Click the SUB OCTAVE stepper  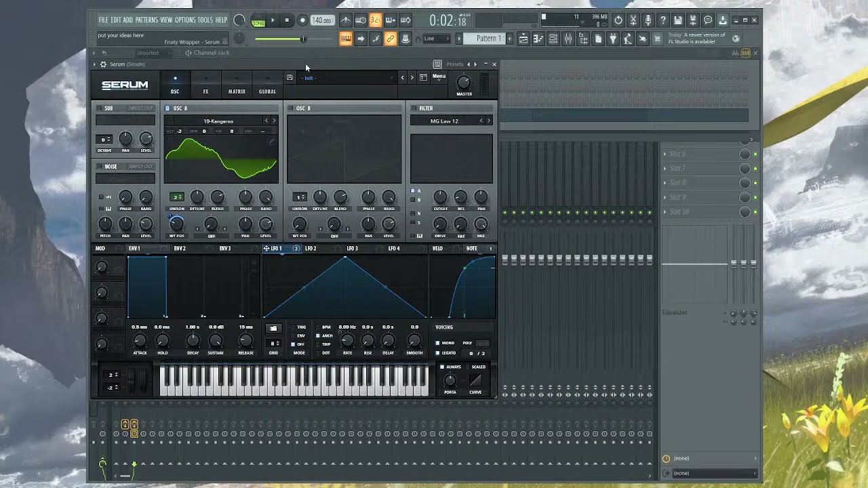pyautogui.click(x=104, y=140)
